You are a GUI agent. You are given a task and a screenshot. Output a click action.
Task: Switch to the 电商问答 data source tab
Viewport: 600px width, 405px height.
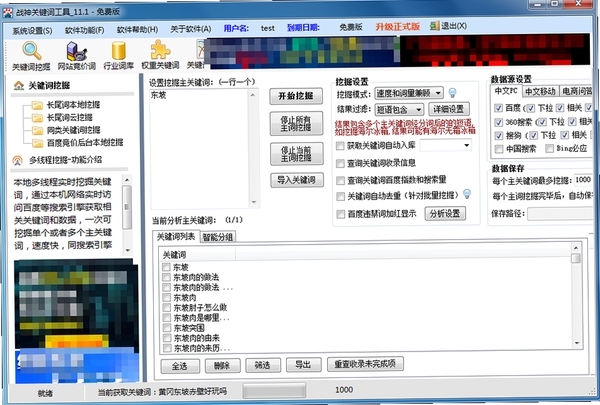576,91
